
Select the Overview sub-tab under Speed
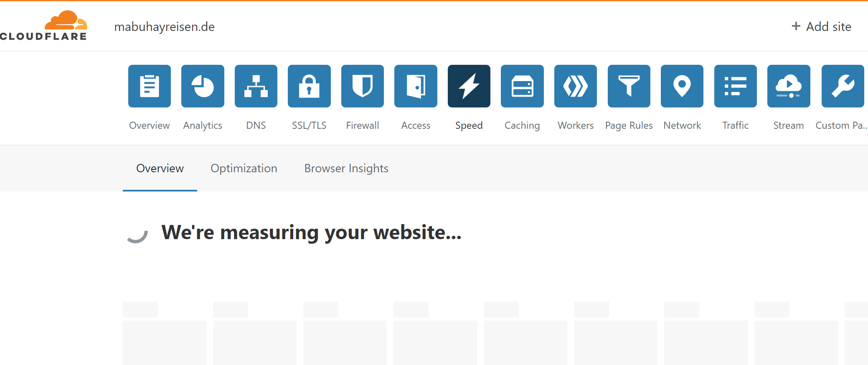coord(160,168)
